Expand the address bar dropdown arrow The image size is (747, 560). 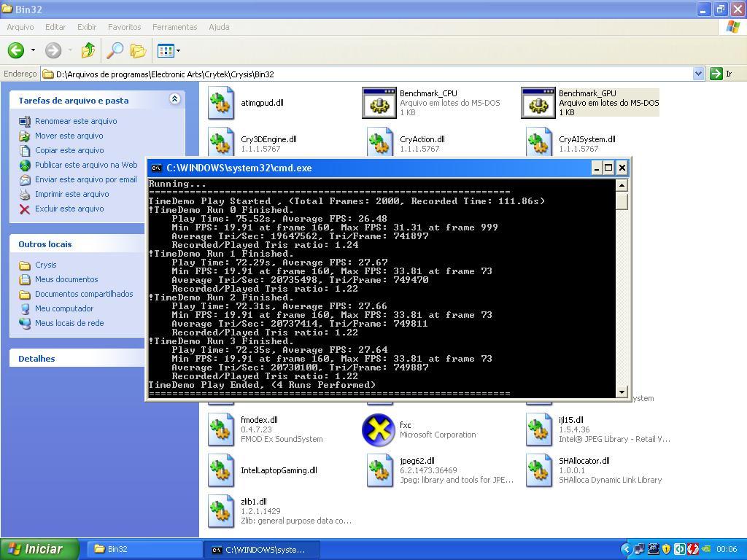[698, 74]
